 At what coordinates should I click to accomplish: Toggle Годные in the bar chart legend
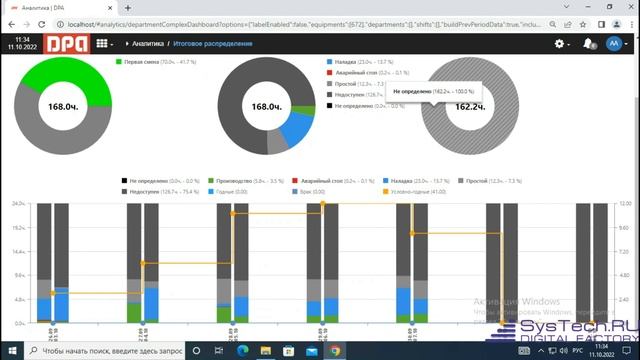(x=227, y=191)
